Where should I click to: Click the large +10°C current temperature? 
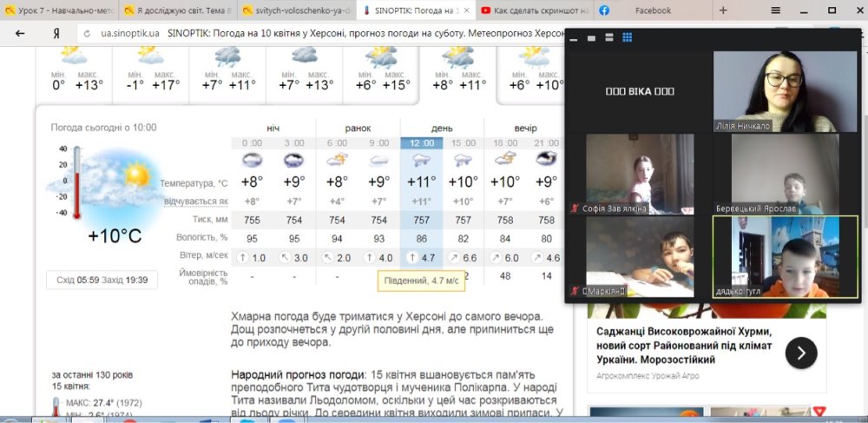pos(115,236)
